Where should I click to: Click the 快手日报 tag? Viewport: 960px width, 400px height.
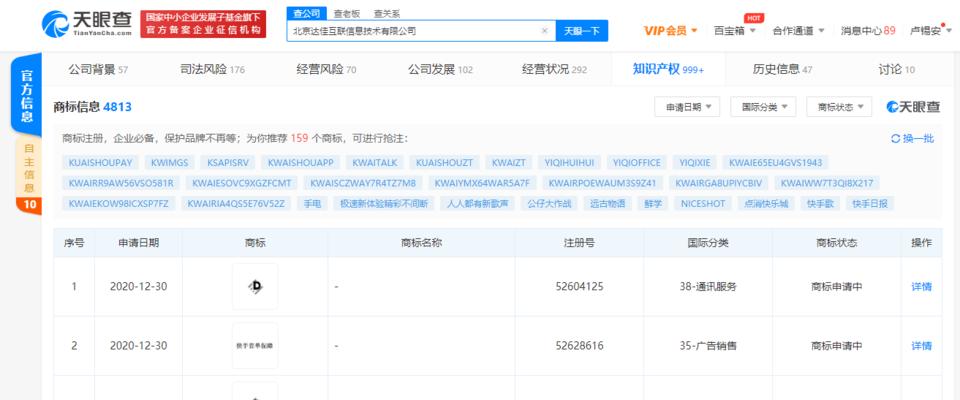pos(870,203)
